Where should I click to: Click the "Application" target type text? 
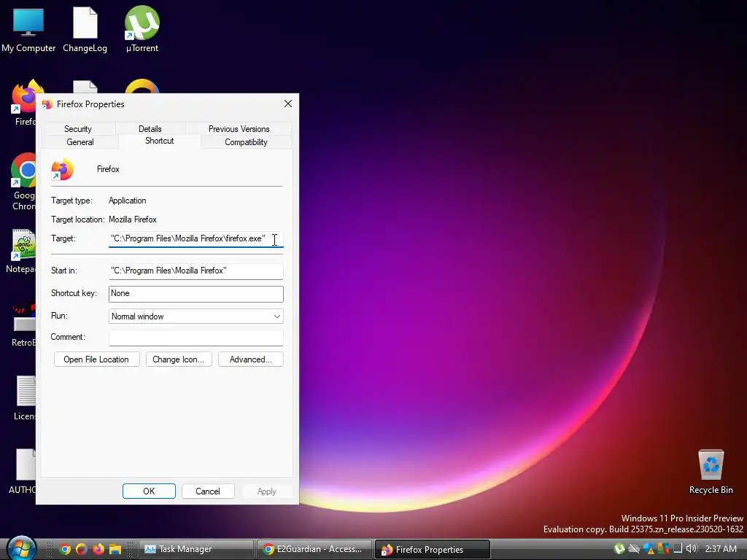point(127,201)
